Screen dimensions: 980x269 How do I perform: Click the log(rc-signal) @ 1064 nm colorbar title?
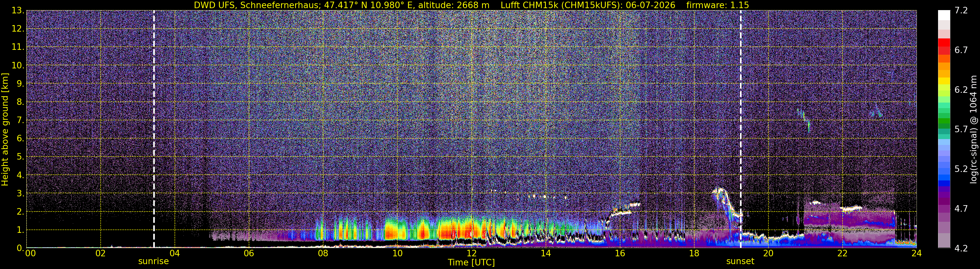pyautogui.click(x=973, y=129)
